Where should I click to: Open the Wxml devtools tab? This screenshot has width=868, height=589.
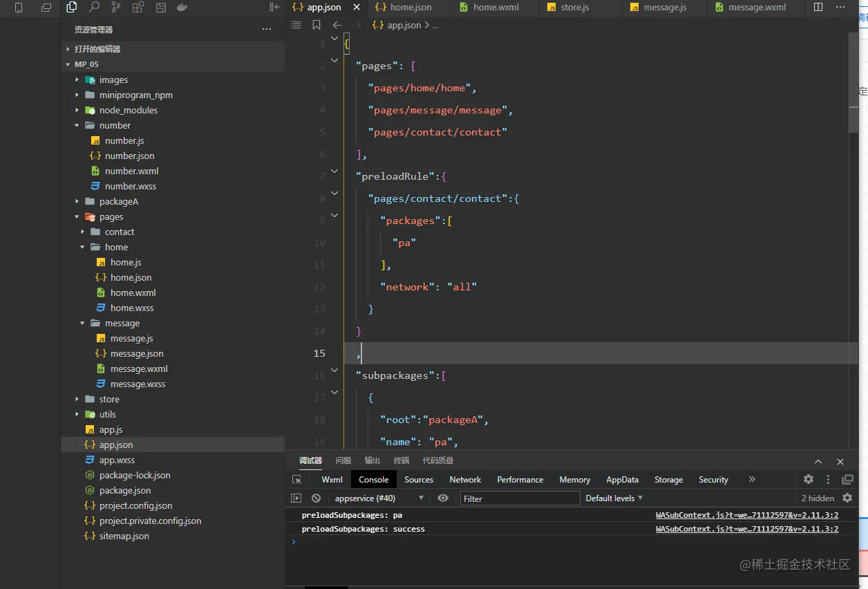332,479
